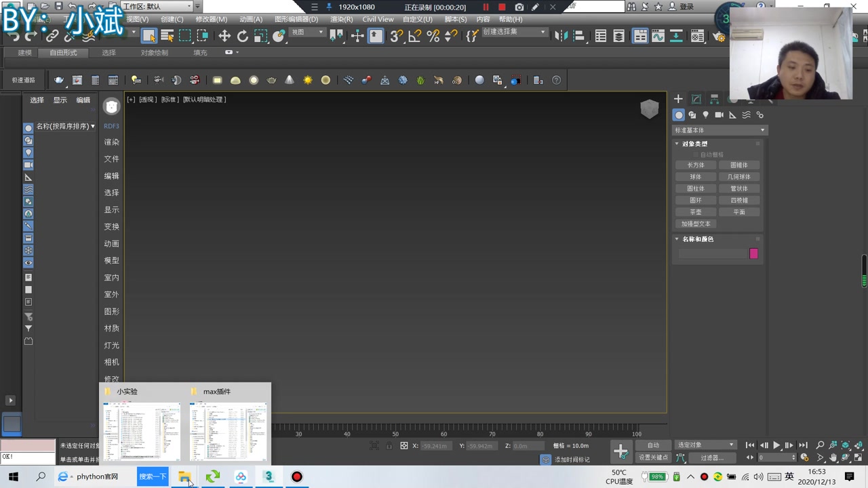
Task: Open the Curve Editor
Action: [658, 36]
